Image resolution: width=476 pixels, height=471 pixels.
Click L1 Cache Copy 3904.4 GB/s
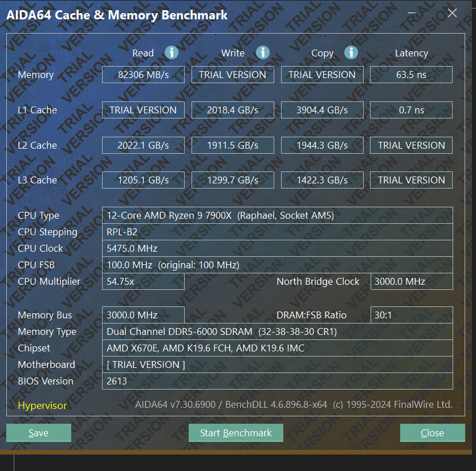[x=322, y=110]
